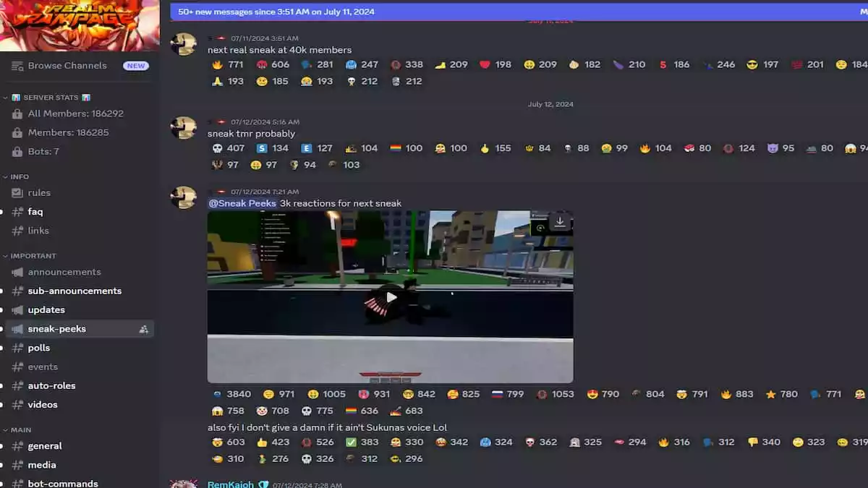Click the megaphone icon beside sneak-peeks

(20, 329)
